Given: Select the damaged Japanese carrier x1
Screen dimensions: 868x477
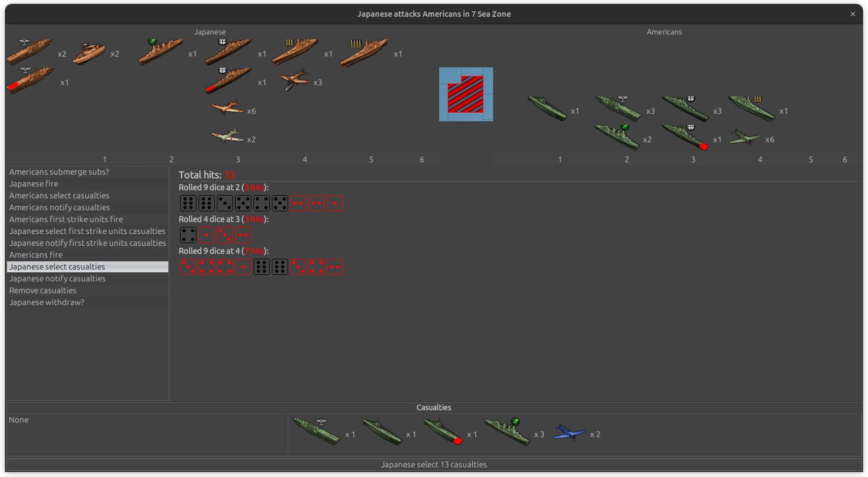Looking at the screenshot, I should pos(31,80).
